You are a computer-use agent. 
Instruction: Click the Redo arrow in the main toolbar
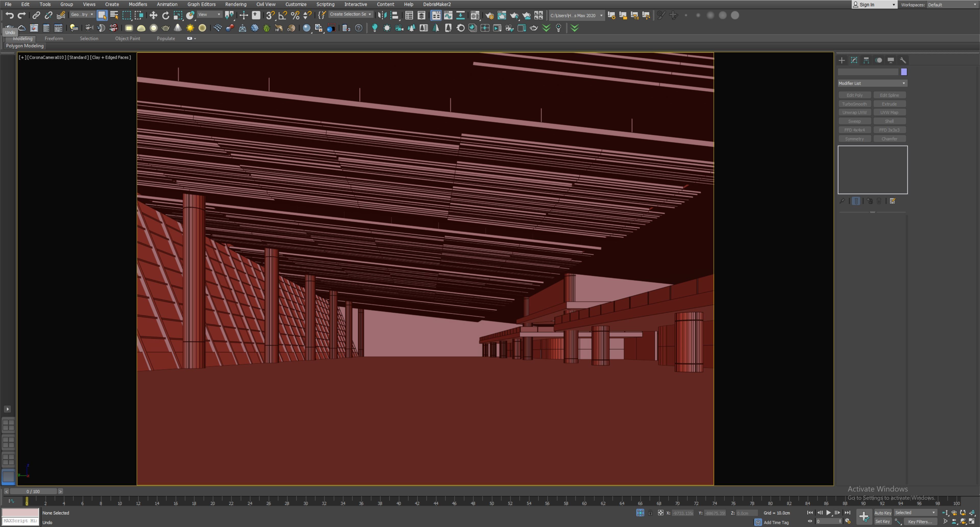pyautogui.click(x=22, y=16)
